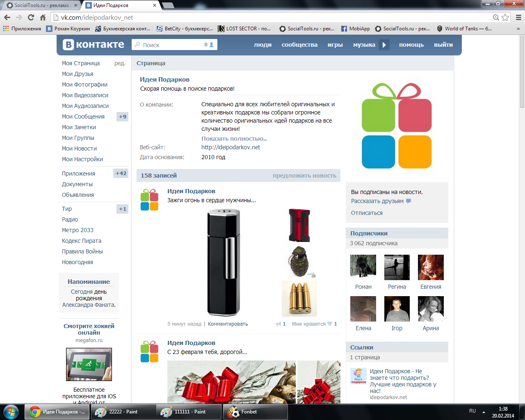Open the музыка header menu item
This screenshot has width=525, height=420.
coord(364,45)
